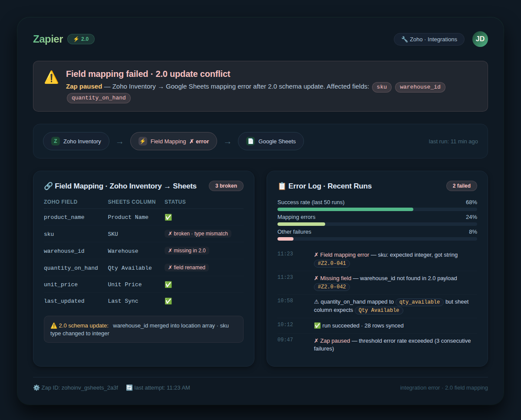Screen dimensions: 521x420
Task: Click the refresh icon beside last attempt
Action: click(x=129, y=387)
